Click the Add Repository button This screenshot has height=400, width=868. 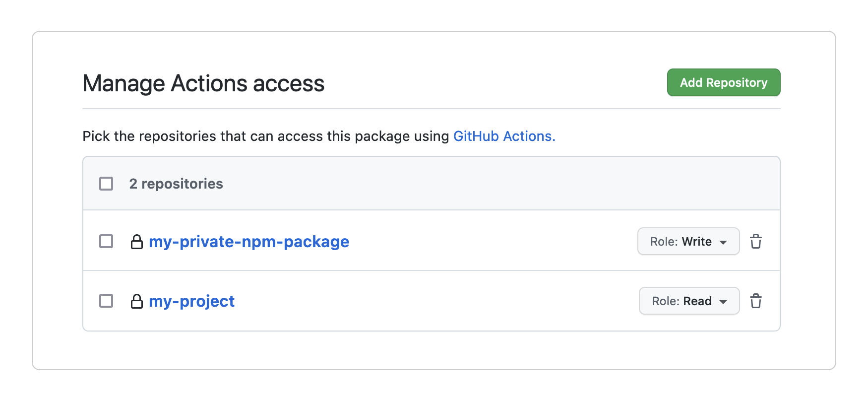tap(724, 82)
